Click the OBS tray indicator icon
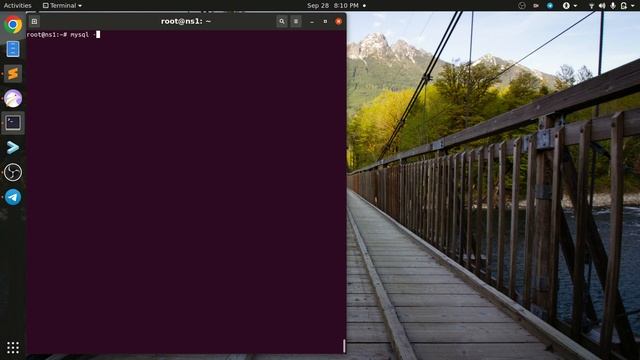Viewport: 640px width, 360px height. (x=522, y=5)
